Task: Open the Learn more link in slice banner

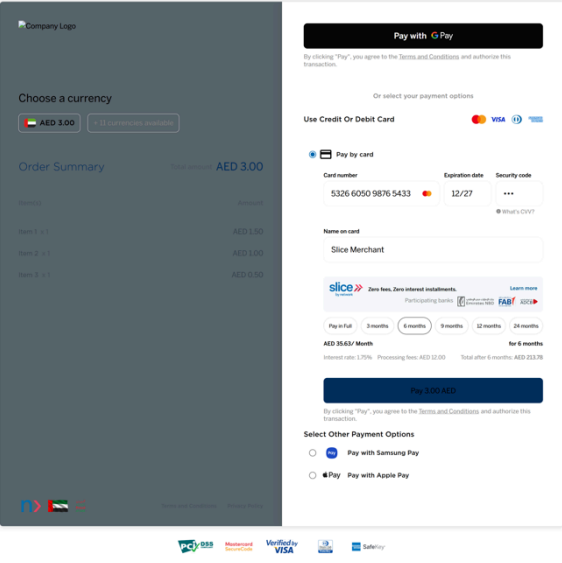Action: tap(524, 288)
